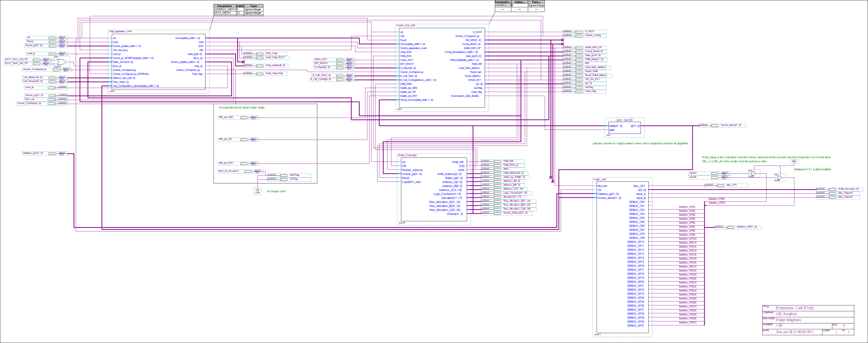Click the Fault_Flag-Golgi output pin
This screenshot has width=868, height=343.
pyautogui.click(x=259, y=73)
